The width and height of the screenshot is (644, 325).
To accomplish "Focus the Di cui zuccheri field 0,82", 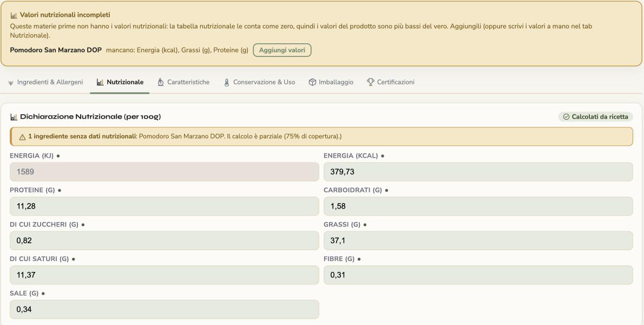I will [165, 240].
